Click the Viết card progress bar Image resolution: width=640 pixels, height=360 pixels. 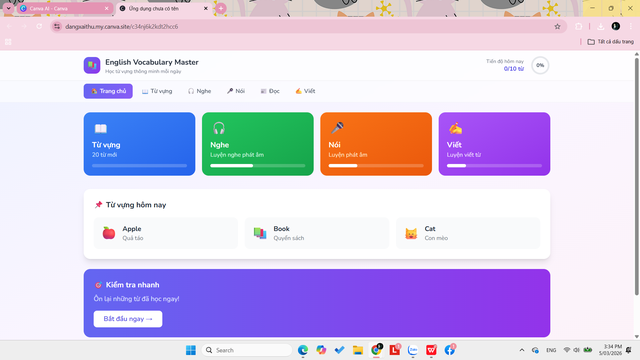click(x=494, y=166)
